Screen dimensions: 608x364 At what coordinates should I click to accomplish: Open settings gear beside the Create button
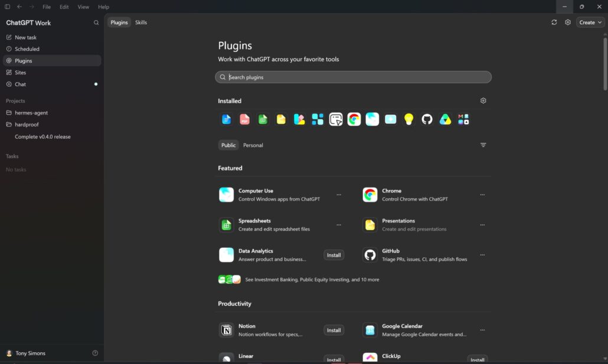point(568,22)
